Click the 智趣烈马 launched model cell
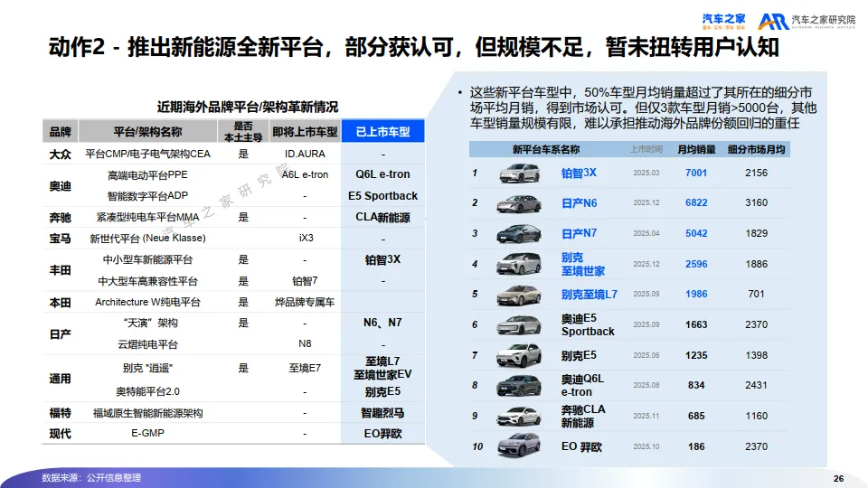The height and width of the screenshot is (488, 868). pos(382,413)
